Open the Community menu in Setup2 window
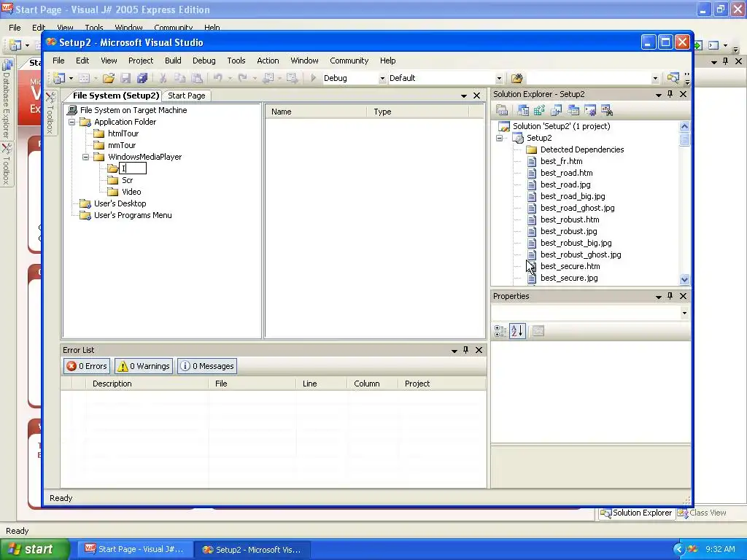This screenshot has width=747, height=560. 349,61
